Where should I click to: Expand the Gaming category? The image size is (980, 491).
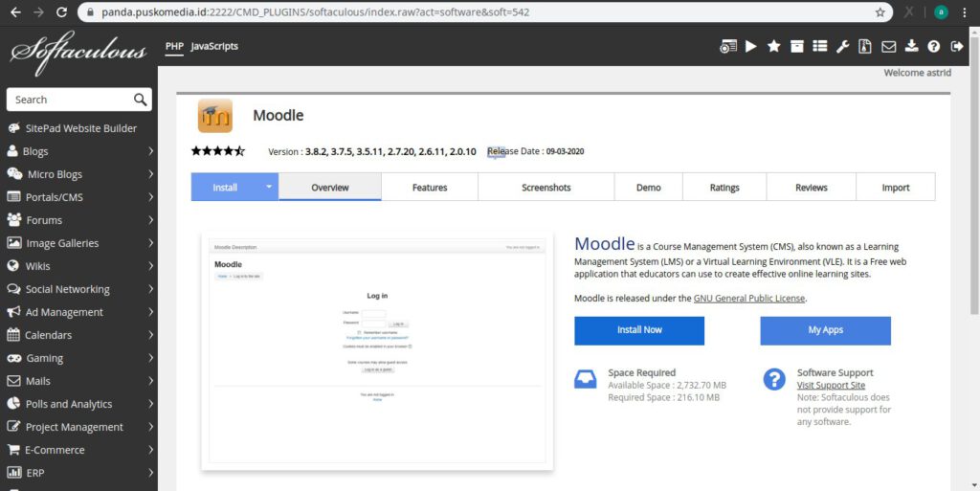pos(78,358)
